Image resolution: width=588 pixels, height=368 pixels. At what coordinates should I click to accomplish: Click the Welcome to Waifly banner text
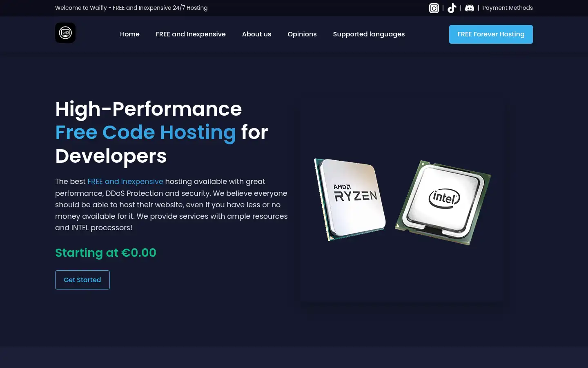pos(131,8)
